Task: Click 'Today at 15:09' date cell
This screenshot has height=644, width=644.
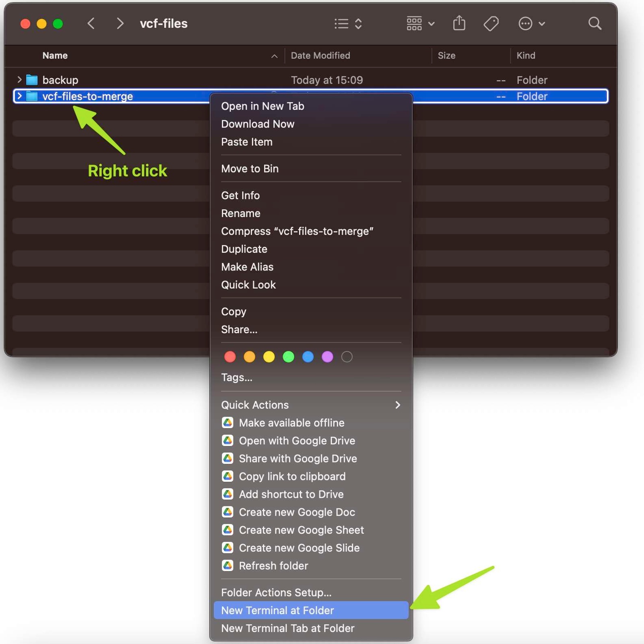Action: coord(327,80)
